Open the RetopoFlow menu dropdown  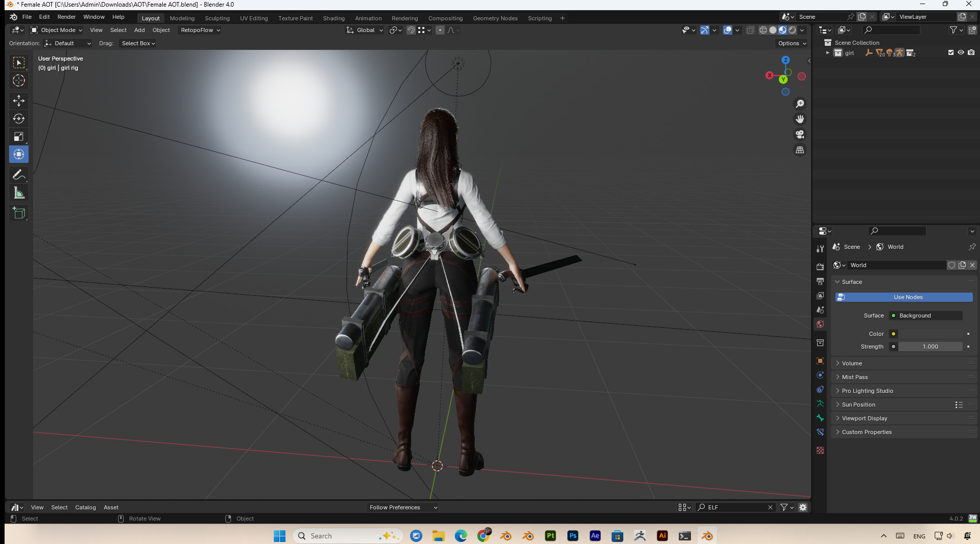(x=200, y=30)
